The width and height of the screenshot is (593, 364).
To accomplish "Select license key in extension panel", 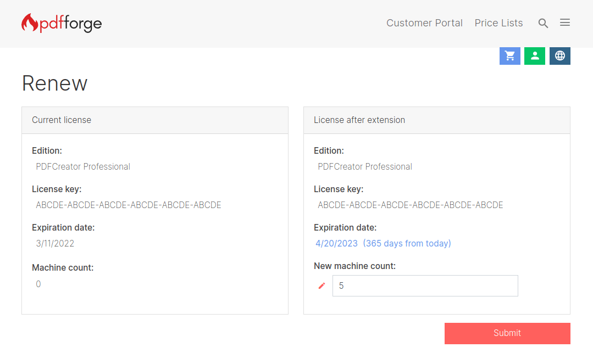I will point(411,205).
